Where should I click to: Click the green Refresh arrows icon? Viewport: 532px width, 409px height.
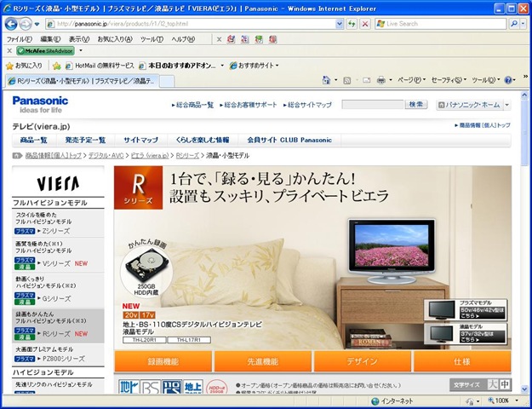pyautogui.click(x=352, y=24)
